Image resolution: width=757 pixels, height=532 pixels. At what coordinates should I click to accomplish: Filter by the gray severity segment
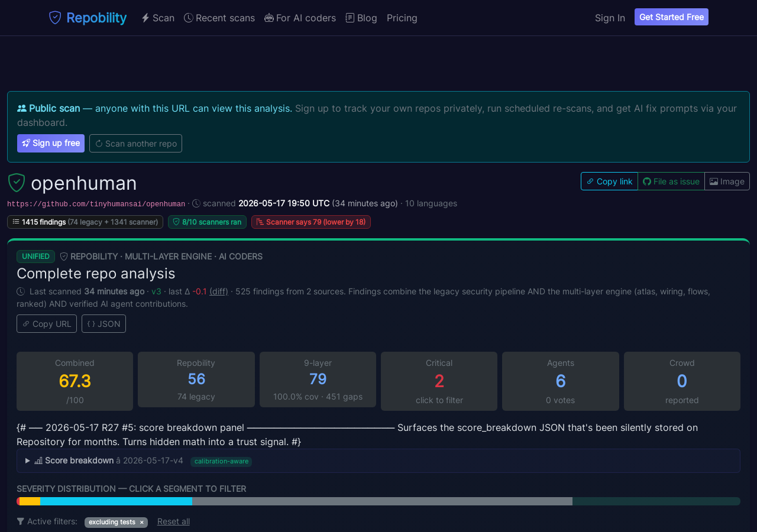(x=382, y=501)
